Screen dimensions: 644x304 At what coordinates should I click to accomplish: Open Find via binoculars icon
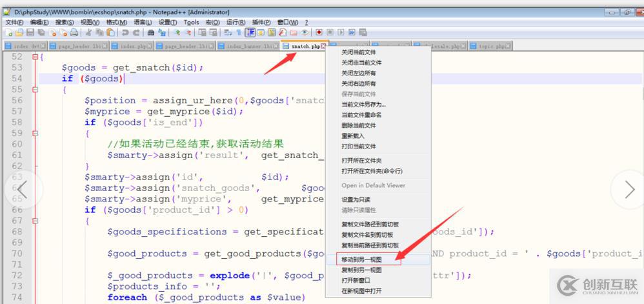(x=151, y=33)
